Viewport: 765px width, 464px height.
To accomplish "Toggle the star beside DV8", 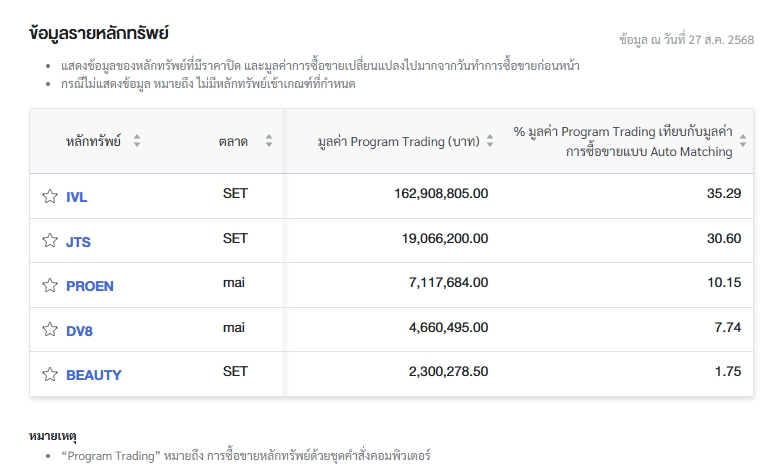I will coord(50,329).
